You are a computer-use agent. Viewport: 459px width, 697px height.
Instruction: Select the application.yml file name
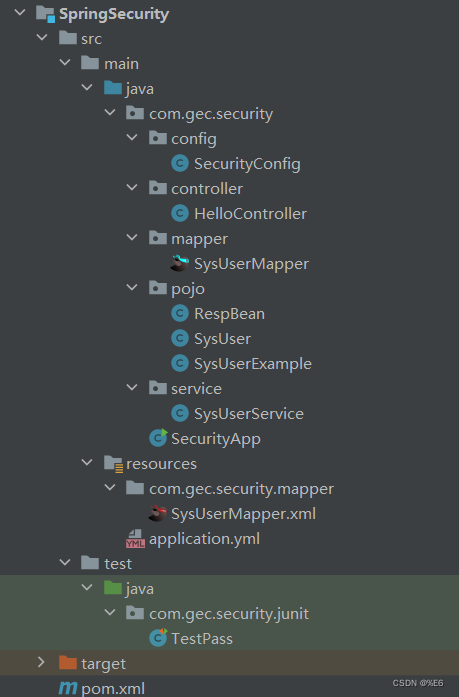pyautogui.click(x=204, y=539)
